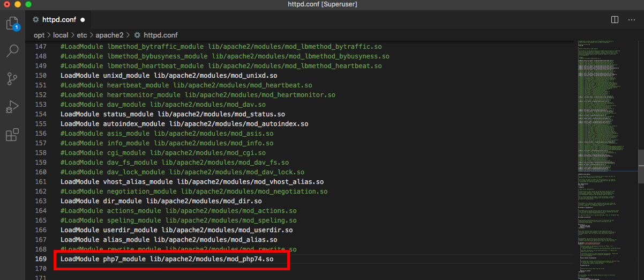The width and height of the screenshot is (644, 280).
Task: Click the vhost_alias_module line text
Action: click(x=192, y=182)
